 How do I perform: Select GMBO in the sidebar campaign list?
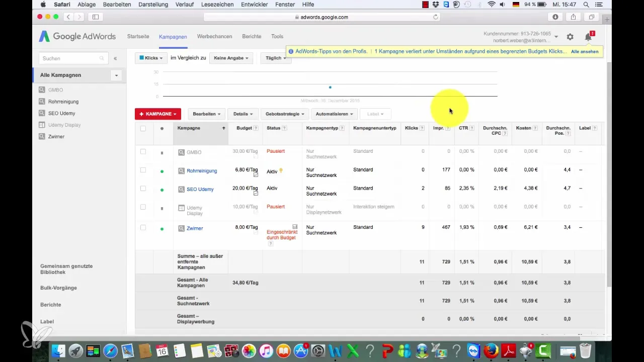coord(55,90)
